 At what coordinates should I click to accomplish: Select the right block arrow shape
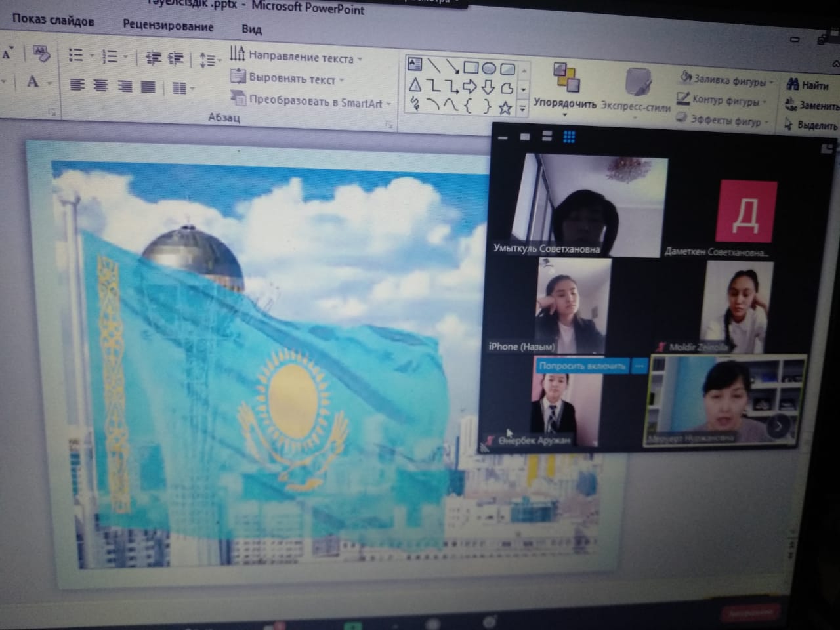click(469, 86)
